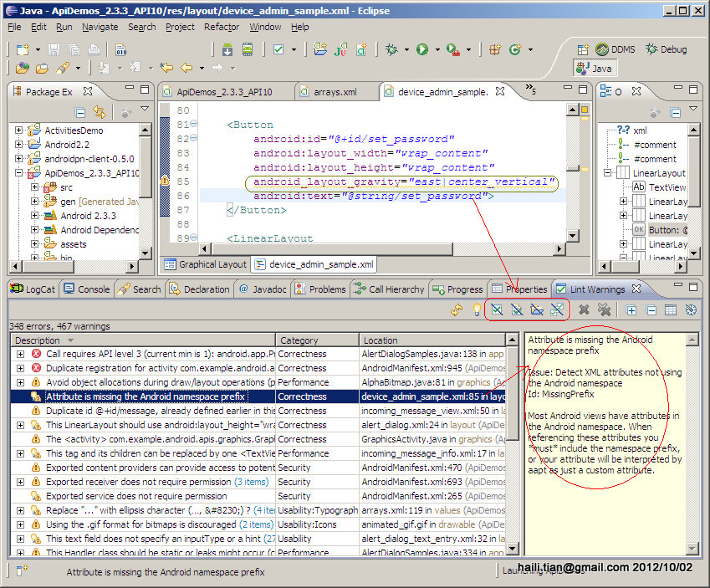Click the New Java Package icon
Screen dimensions: 710x588
pos(495,49)
